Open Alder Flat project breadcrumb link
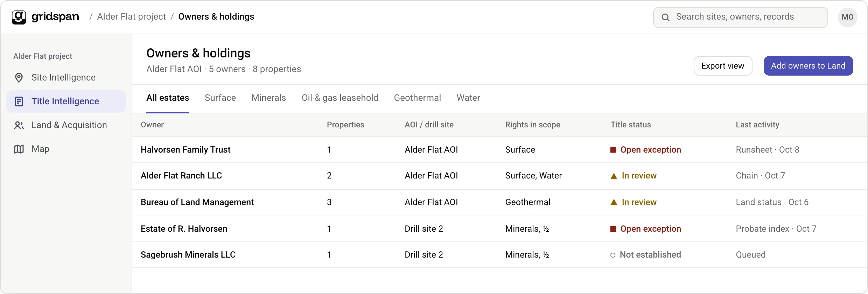The height and width of the screenshot is (294, 868). (x=132, y=17)
